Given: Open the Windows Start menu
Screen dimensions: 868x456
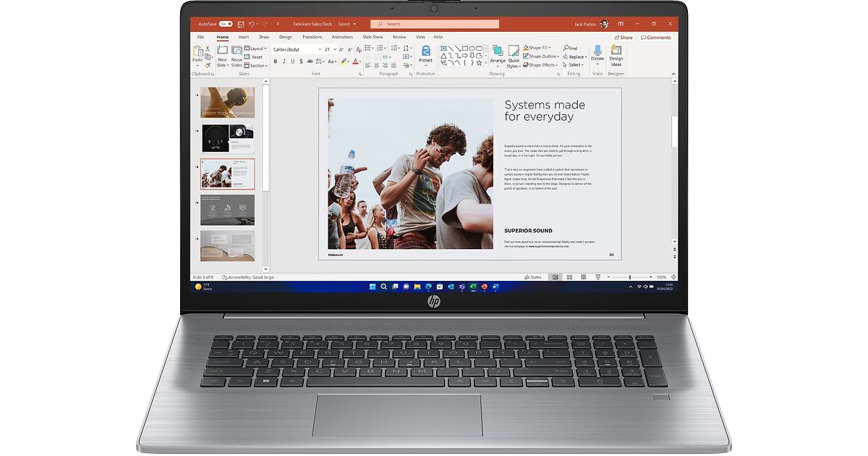Looking at the screenshot, I should tap(373, 287).
